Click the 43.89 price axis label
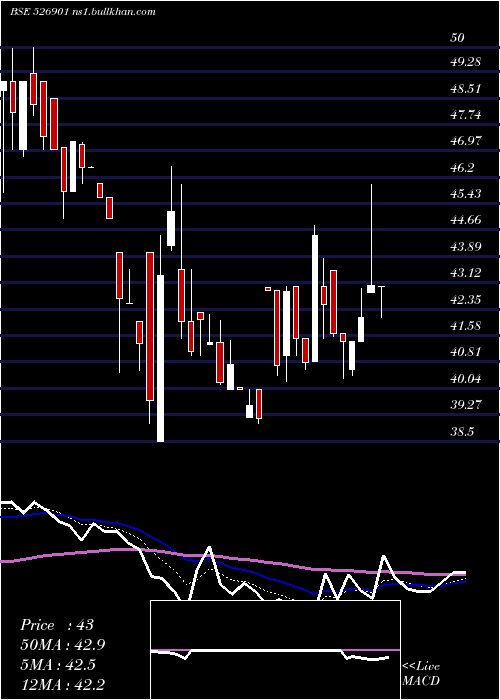500x700 pixels. (x=466, y=247)
